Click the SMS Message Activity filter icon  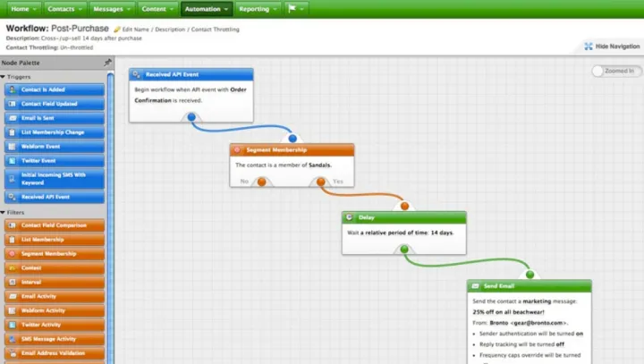click(13, 339)
